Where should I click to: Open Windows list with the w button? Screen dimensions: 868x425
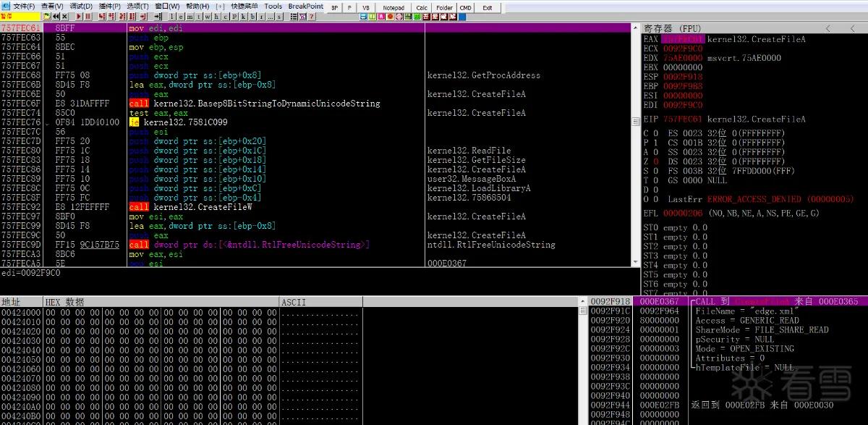coord(207,16)
